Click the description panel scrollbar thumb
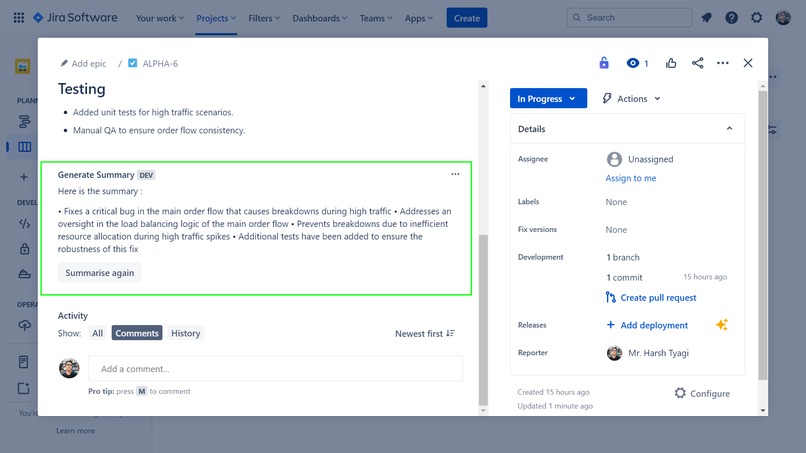806x453 pixels. click(483, 320)
